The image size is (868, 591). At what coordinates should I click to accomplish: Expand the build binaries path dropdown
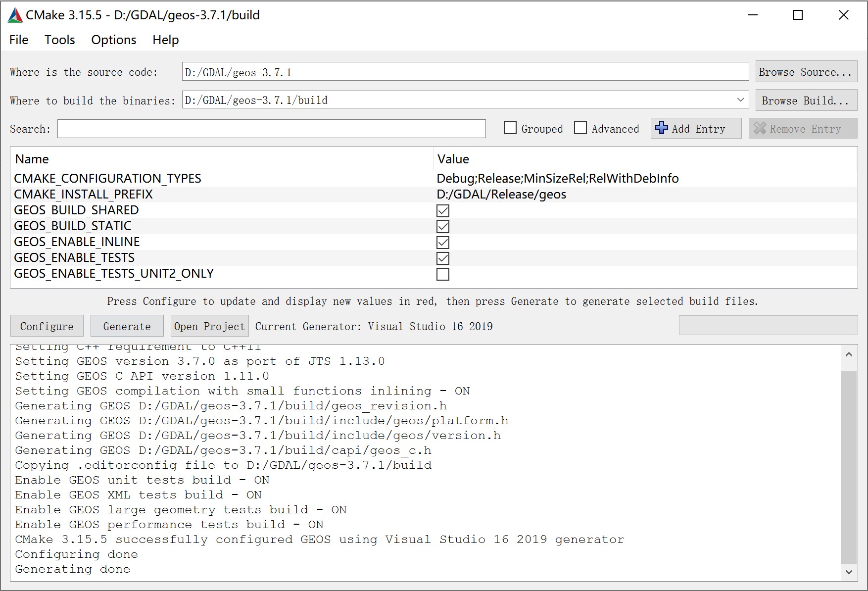pyautogui.click(x=740, y=100)
